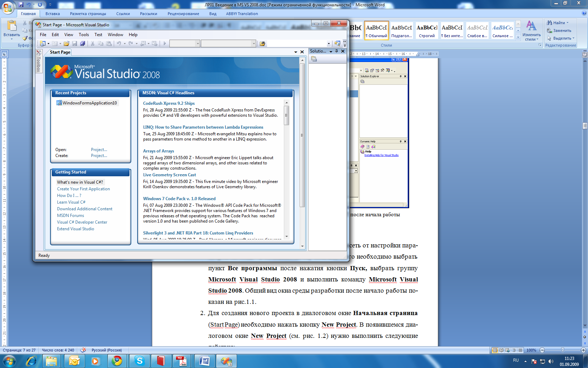Click Properties icon in Solution Explorer panel

314,59
